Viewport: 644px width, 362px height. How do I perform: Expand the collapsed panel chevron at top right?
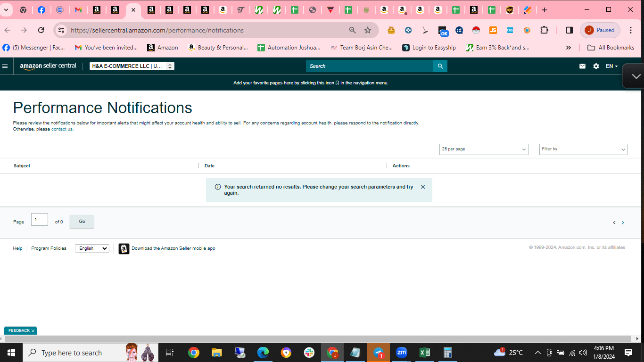(636, 76)
